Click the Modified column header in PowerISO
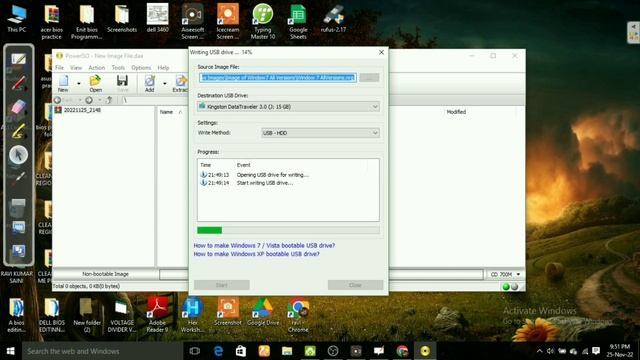Screen dimensions: 640x360 point(456,112)
